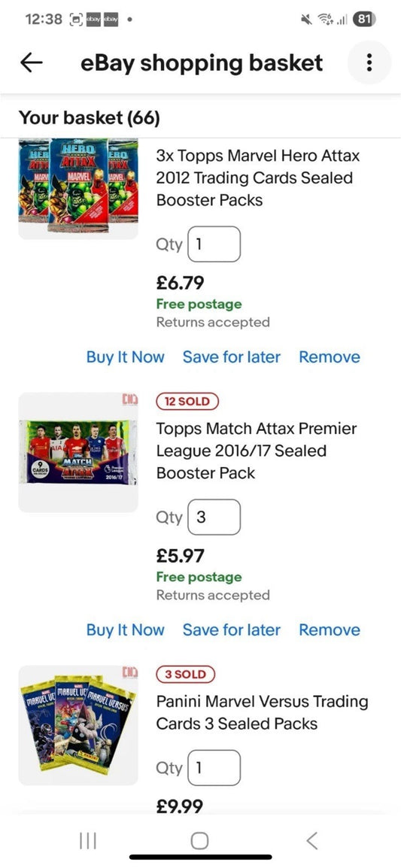The image size is (401, 868).
Task: Tap the Android recent apps icon
Action: point(87,841)
